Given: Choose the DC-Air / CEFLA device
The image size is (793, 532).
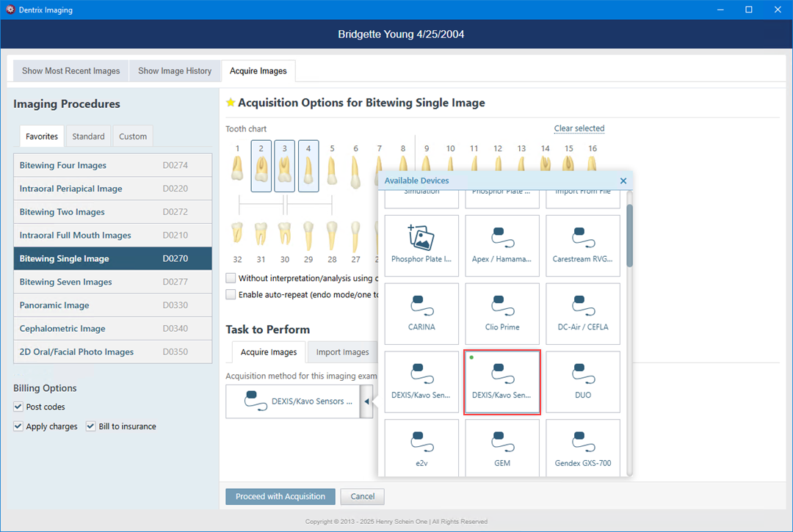Looking at the screenshot, I should (x=582, y=313).
